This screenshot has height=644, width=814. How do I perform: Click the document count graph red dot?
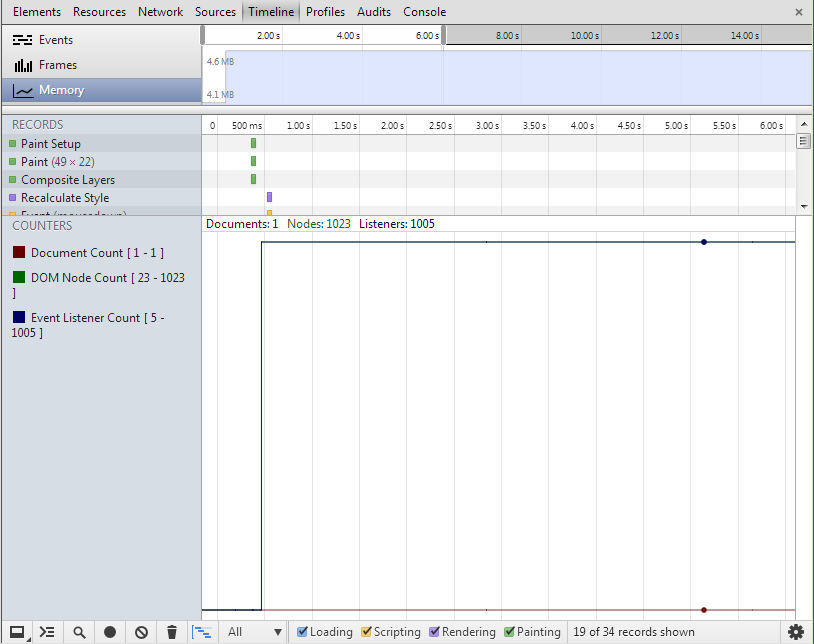(704, 610)
